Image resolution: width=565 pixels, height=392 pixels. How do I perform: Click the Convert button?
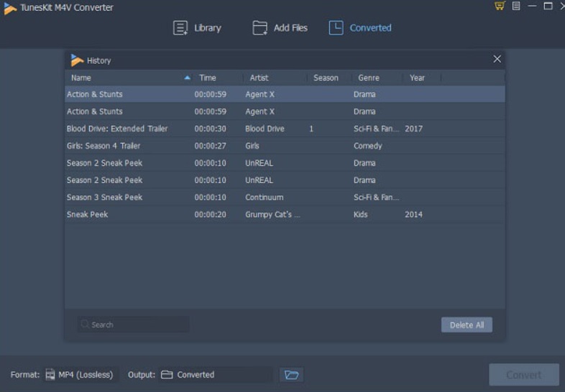tap(523, 375)
